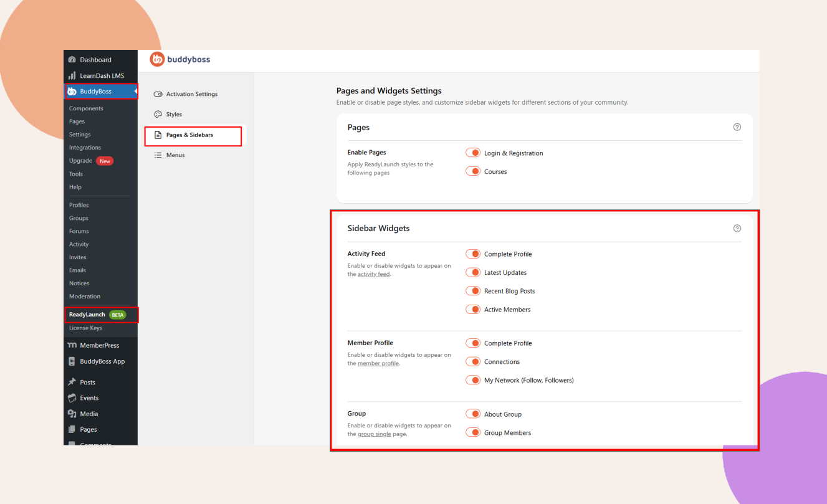Click the Pages & Sidebars document icon

coord(158,135)
